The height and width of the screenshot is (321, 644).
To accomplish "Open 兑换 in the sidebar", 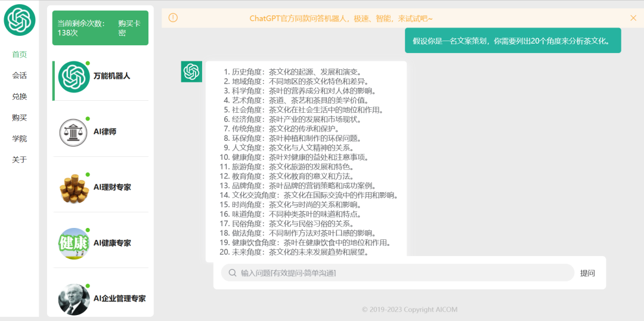I will click(19, 97).
